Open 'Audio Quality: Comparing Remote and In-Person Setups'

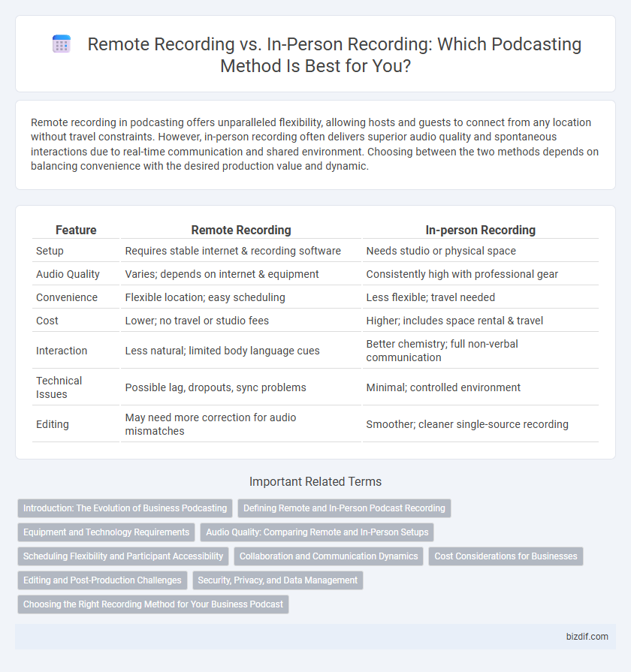point(317,532)
